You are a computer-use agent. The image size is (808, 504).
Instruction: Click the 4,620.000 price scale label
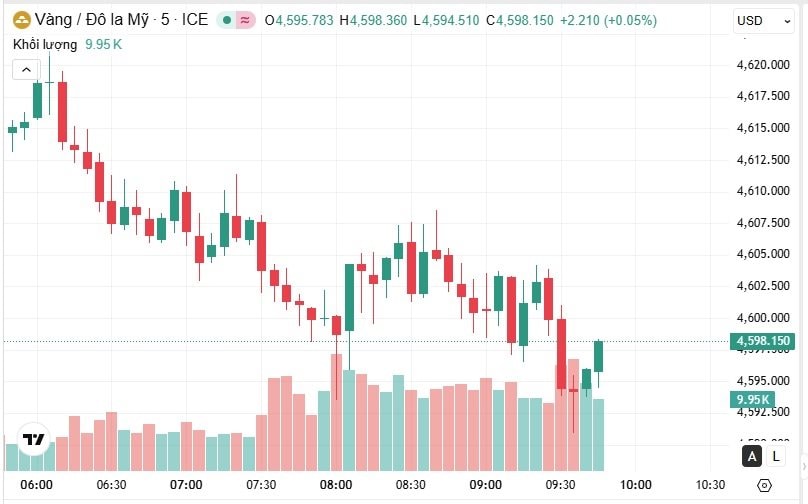coord(762,65)
